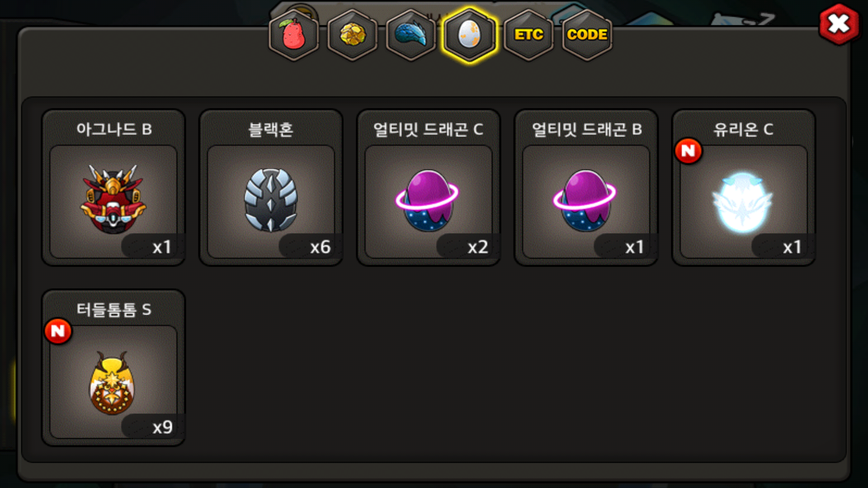Click the x2 quantity on 얼티밋 드래곤 C
This screenshot has height=488, width=868.
(x=478, y=247)
